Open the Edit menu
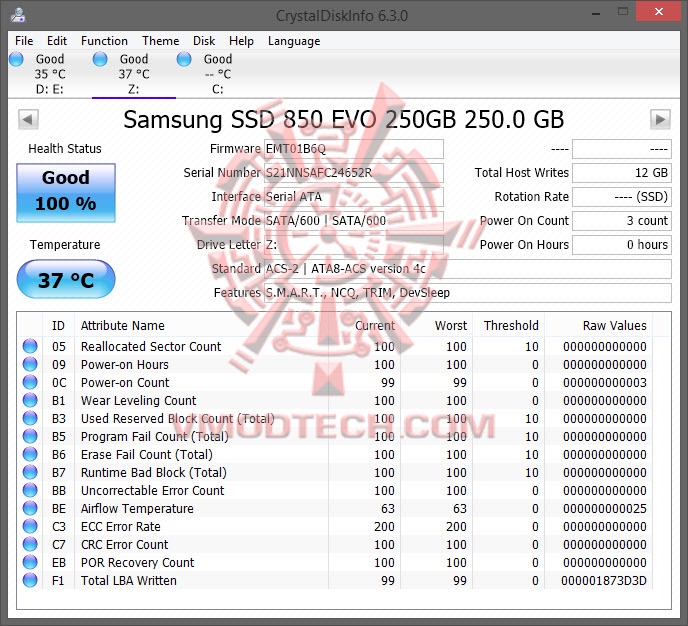Screen dimensions: 688x626 (x=57, y=41)
